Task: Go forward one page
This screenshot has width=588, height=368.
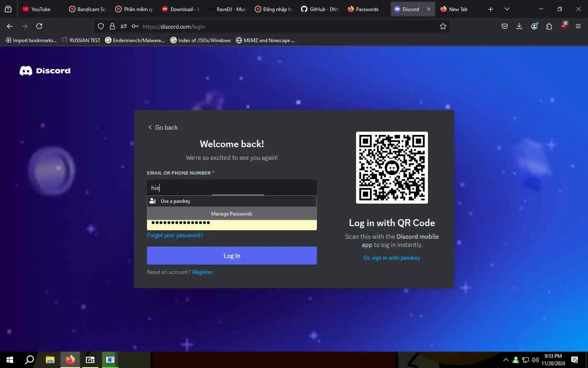Action: click(24, 26)
